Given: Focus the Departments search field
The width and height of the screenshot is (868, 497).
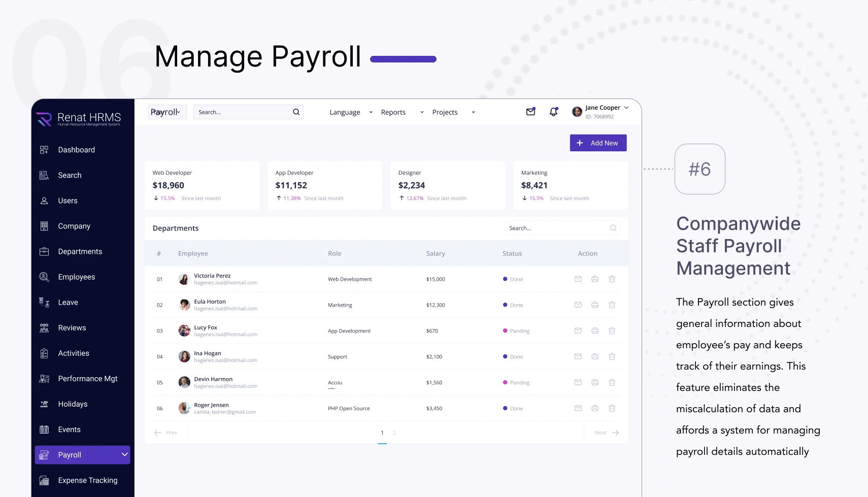Looking at the screenshot, I should [x=562, y=228].
